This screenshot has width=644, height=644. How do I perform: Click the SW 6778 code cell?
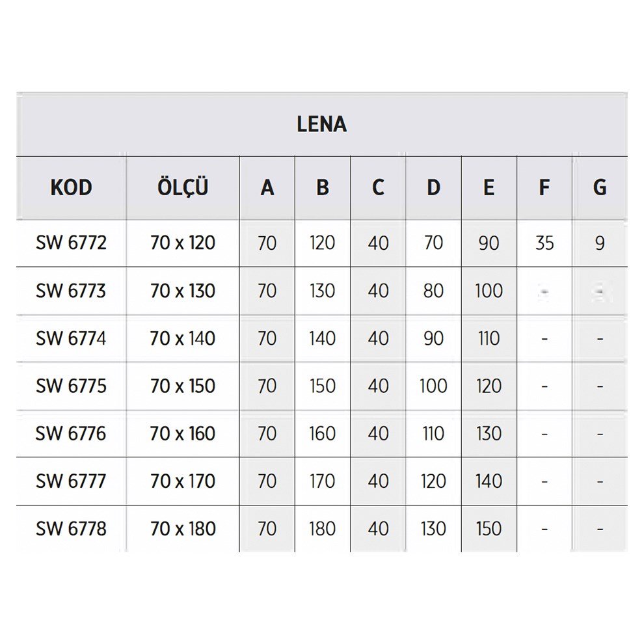coord(71,529)
